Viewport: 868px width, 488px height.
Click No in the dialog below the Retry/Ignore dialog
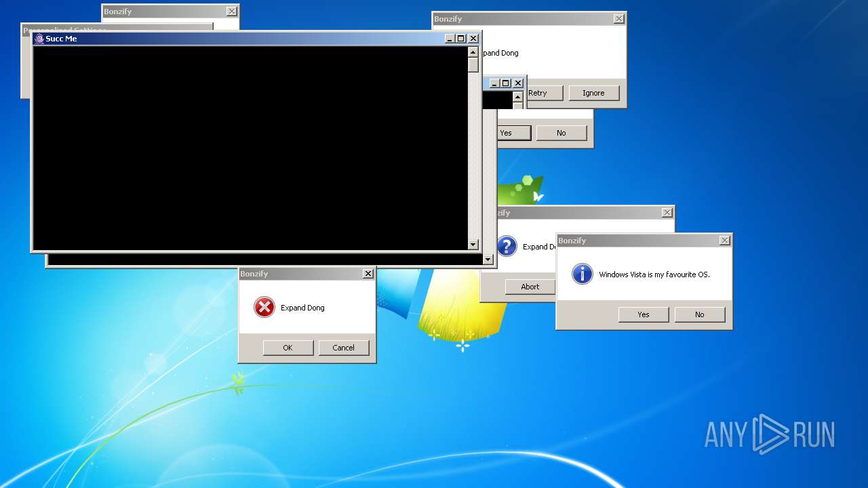coord(561,133)
